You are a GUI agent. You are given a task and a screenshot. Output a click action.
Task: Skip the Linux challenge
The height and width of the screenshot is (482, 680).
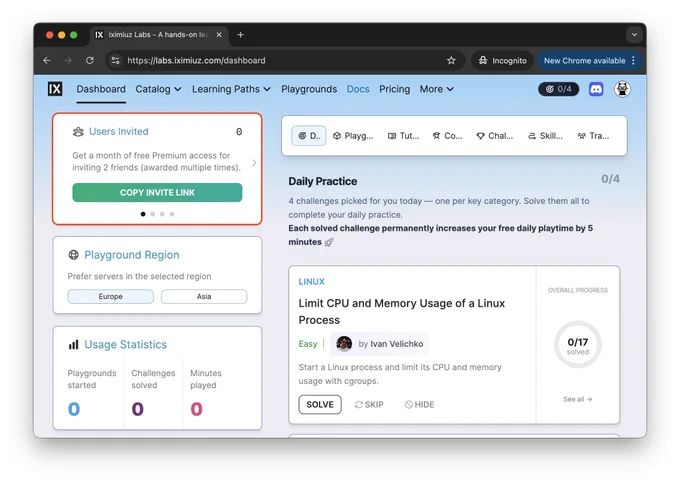(x=369, y=404)
